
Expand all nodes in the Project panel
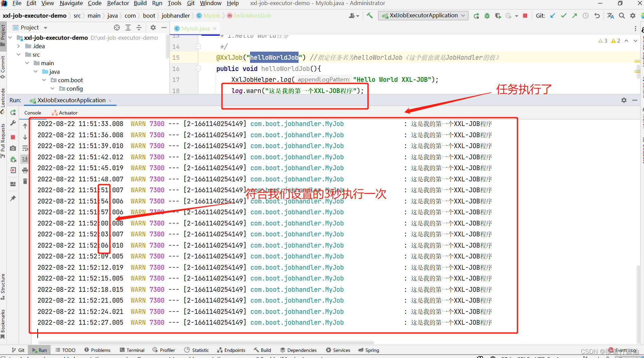(128, 28)
